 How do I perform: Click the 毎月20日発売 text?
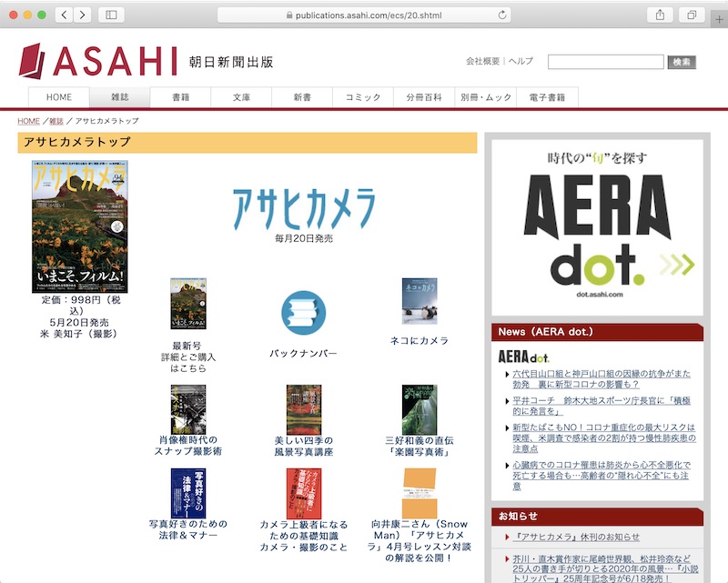[x=304, y=238]
